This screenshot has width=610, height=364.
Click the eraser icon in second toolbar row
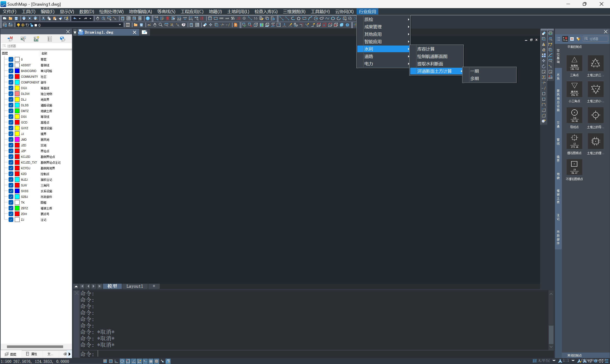tap(205, 25)
